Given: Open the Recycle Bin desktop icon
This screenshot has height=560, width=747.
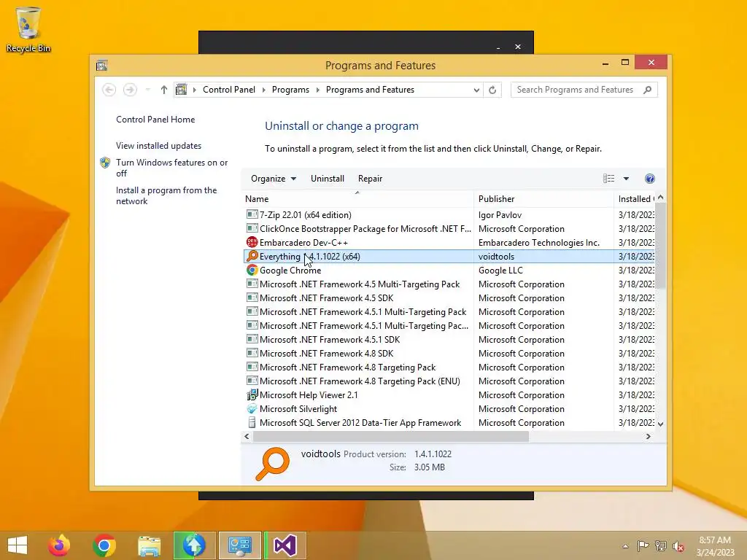Looking at the screenshot, I should click(28, 29).
